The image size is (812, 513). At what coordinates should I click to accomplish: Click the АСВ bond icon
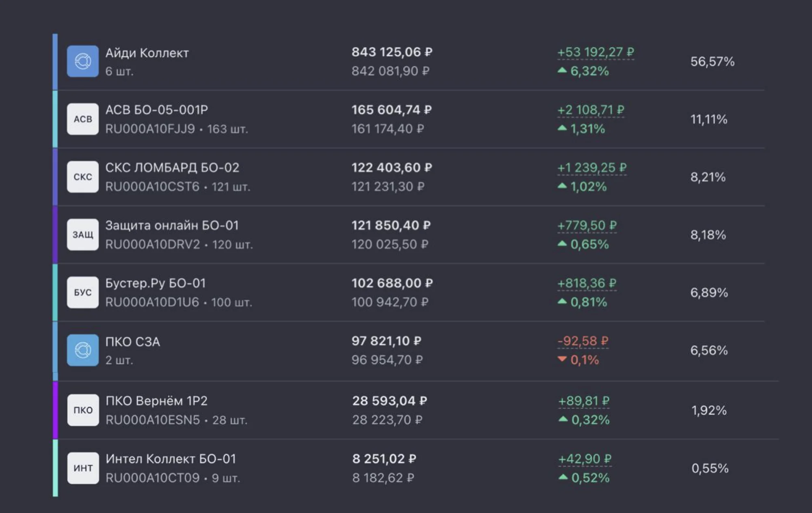pyautogui.click(x=83, y=119)
